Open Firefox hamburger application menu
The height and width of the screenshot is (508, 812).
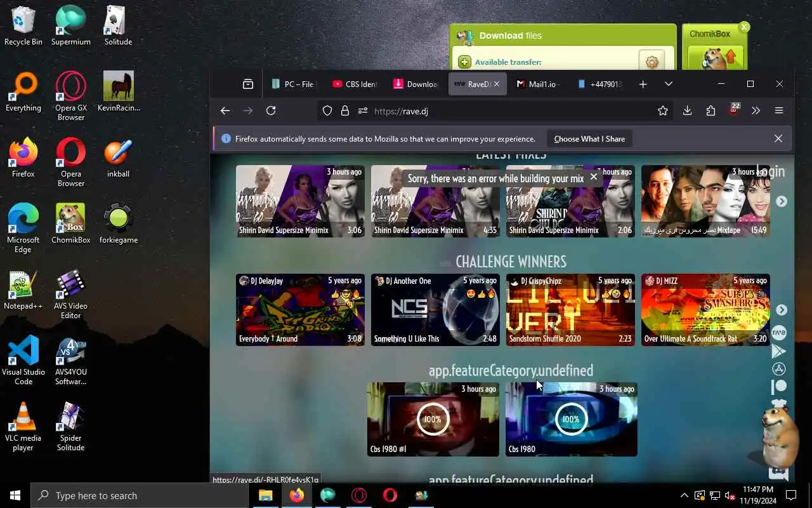(779, 110)
